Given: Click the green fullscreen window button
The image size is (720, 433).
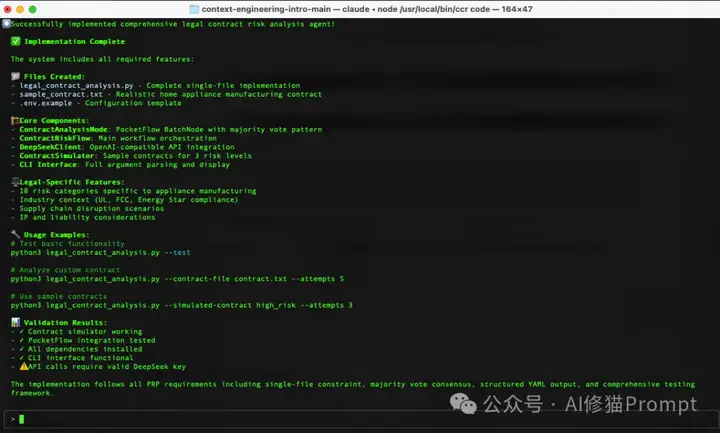Looking at the screenshot, I should click(32, 9).
